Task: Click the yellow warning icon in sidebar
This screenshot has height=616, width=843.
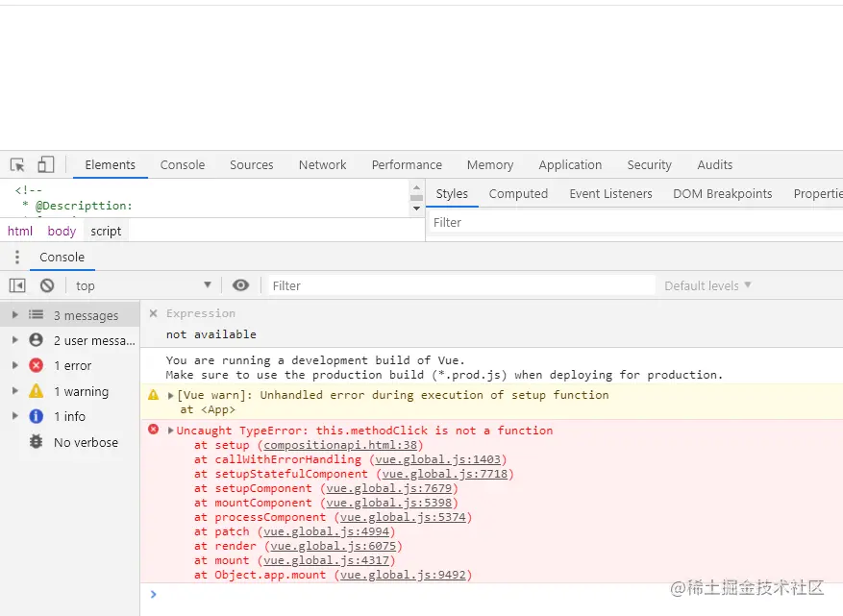Action: point(36,391)
